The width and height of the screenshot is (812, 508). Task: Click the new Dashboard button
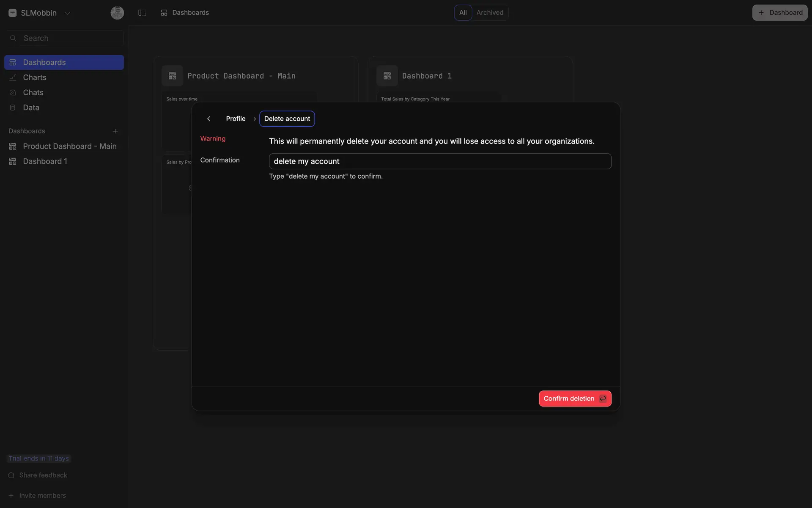[779, 13]
